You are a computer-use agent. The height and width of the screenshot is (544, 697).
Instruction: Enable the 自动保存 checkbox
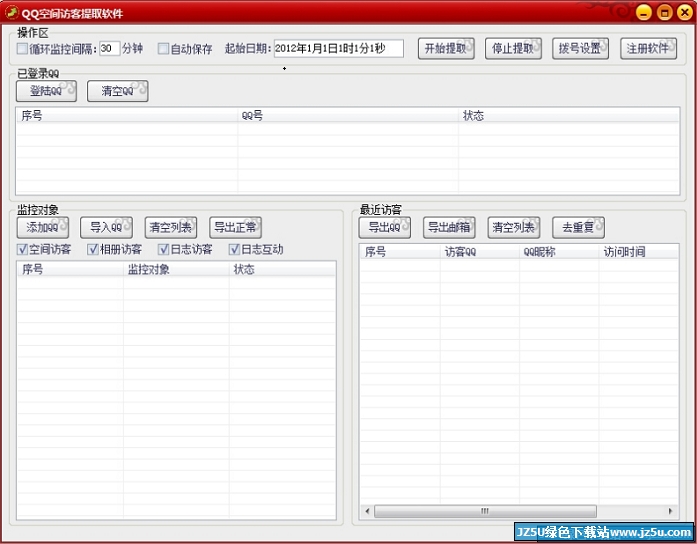pos(164,48)
